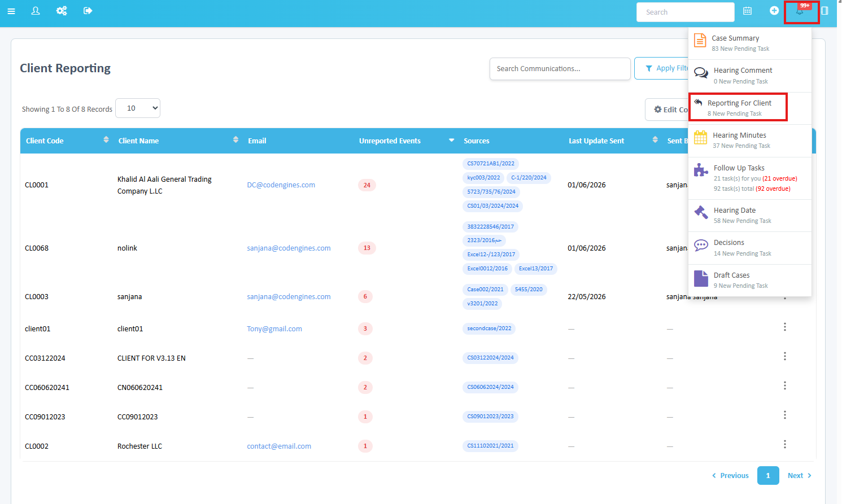
Task: Click client code CL0001
Action: click(37, 185)
